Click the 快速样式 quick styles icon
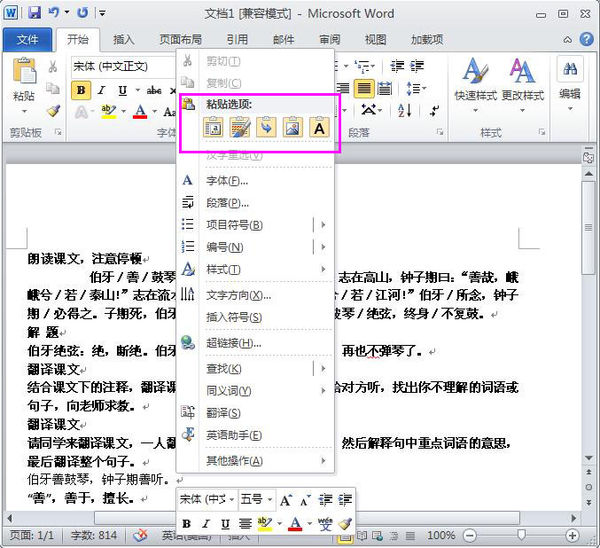Viewport: 600px width, 548px height. coord(475,70)
